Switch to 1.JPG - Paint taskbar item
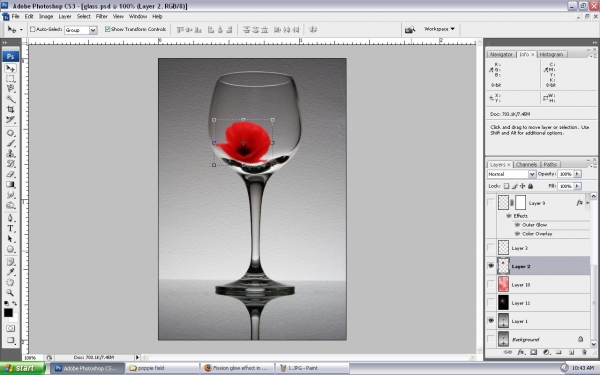Screen dimensions: 600x375 313,368
